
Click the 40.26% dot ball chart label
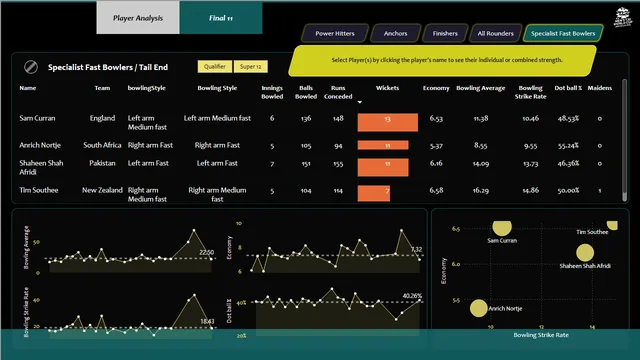click(412, 296)
